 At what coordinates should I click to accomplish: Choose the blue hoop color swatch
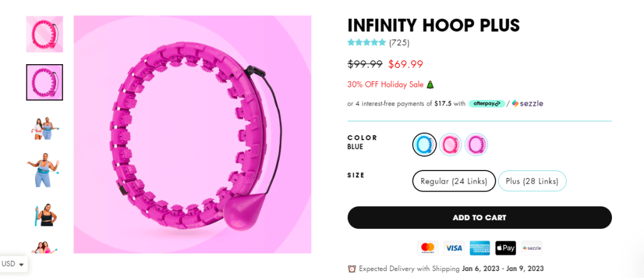[425, 145]
